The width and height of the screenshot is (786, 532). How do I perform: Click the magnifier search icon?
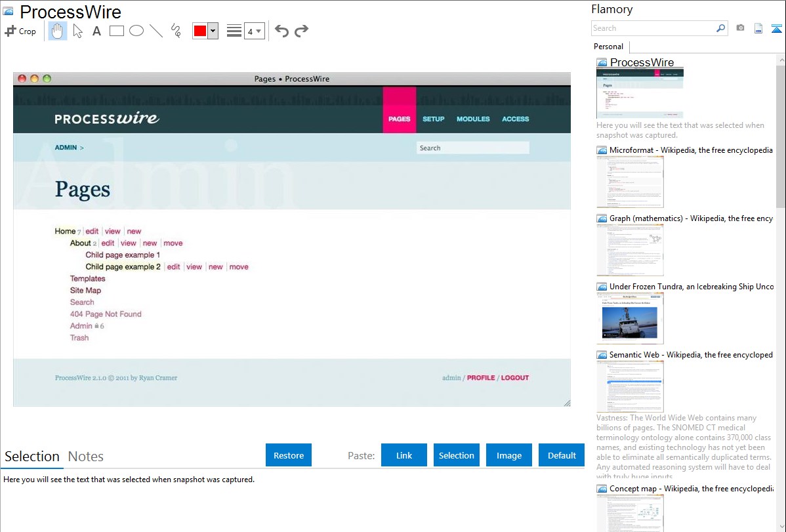[721, 28]
